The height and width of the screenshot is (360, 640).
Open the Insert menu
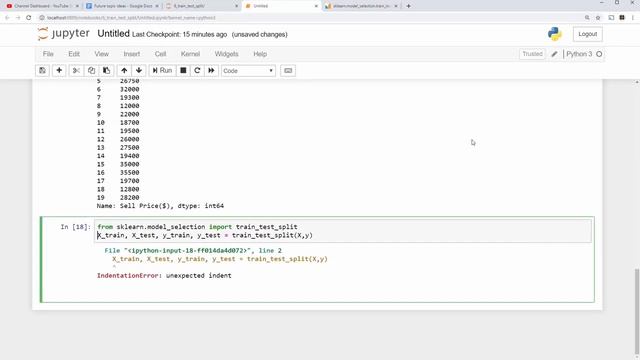click(x=131, y=54)
